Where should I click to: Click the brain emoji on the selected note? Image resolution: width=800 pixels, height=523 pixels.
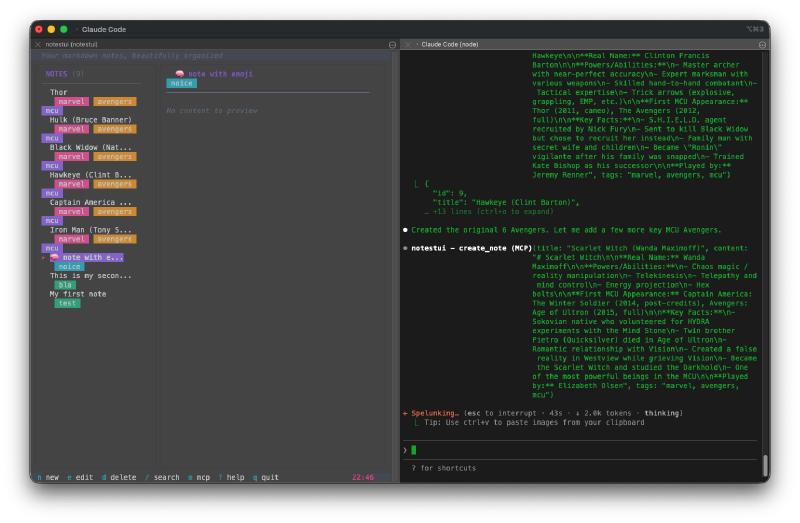[55, 258]
